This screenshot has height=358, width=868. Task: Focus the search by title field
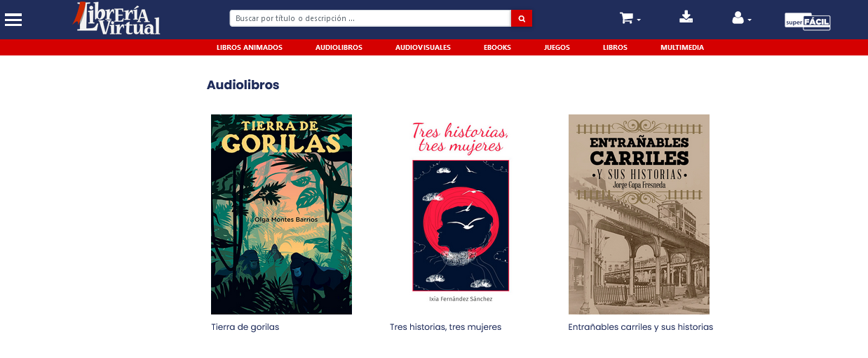click(370, 18)
